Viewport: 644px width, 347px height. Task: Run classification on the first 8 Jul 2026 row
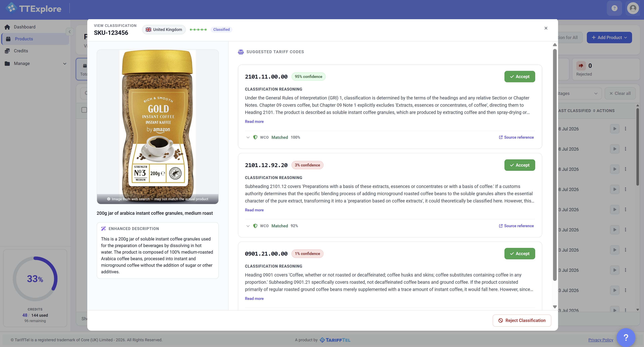(615, 129)
